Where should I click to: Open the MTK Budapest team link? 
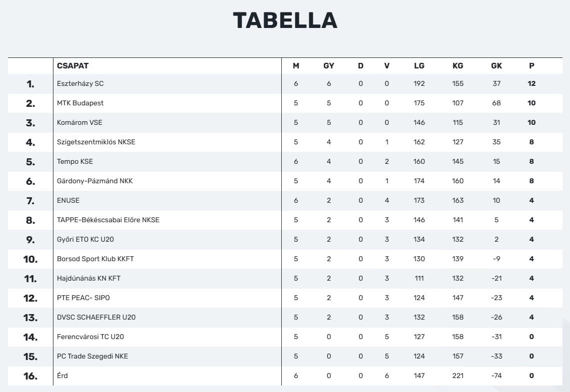coord(80,103)
